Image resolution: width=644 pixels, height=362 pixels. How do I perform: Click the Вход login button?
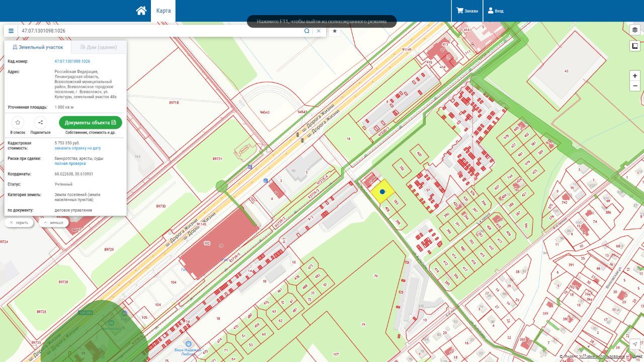pyautogui.click(x=496, y=11)
